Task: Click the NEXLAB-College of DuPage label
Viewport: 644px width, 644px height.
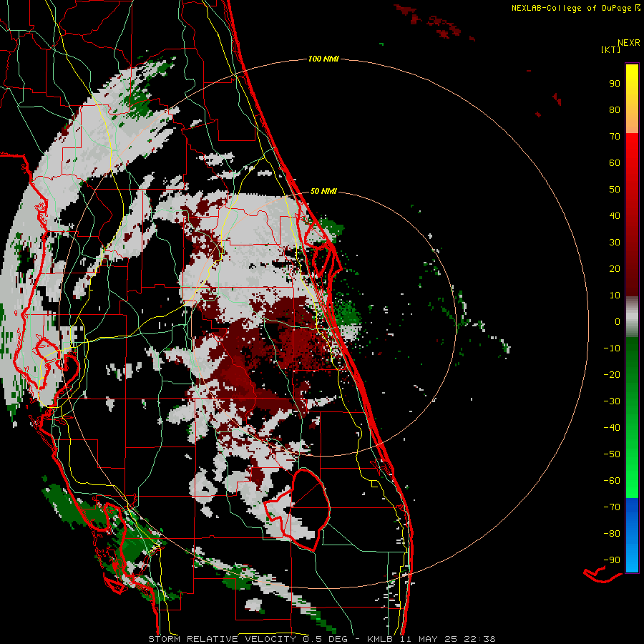Action: [x=575, y=8]
